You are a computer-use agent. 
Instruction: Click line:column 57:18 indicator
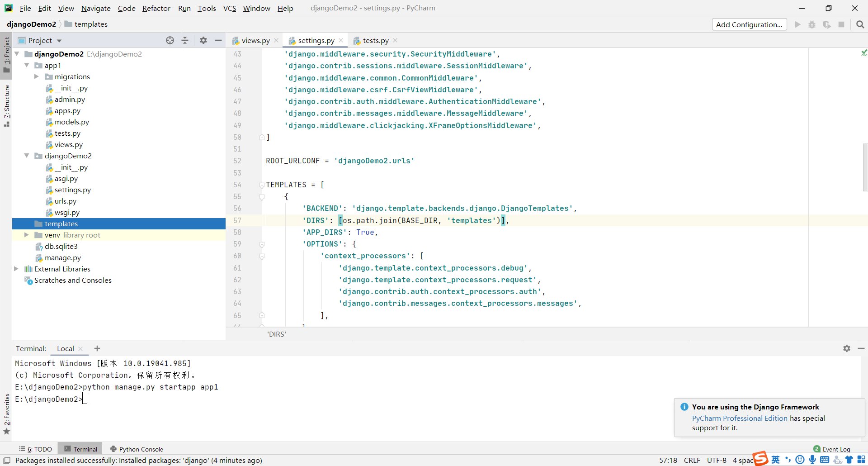(x=668, y=460)
